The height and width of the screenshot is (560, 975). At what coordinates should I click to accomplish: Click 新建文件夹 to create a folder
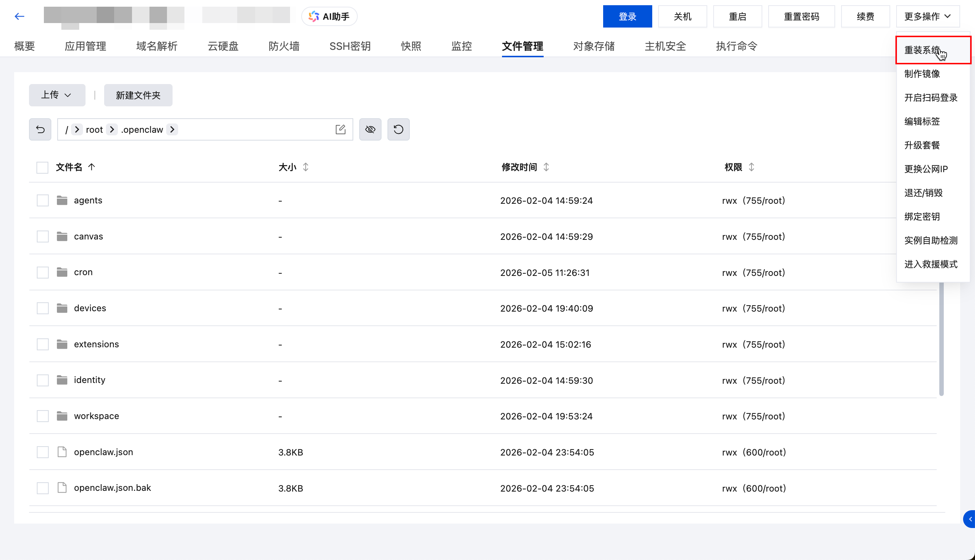(138, 95)
